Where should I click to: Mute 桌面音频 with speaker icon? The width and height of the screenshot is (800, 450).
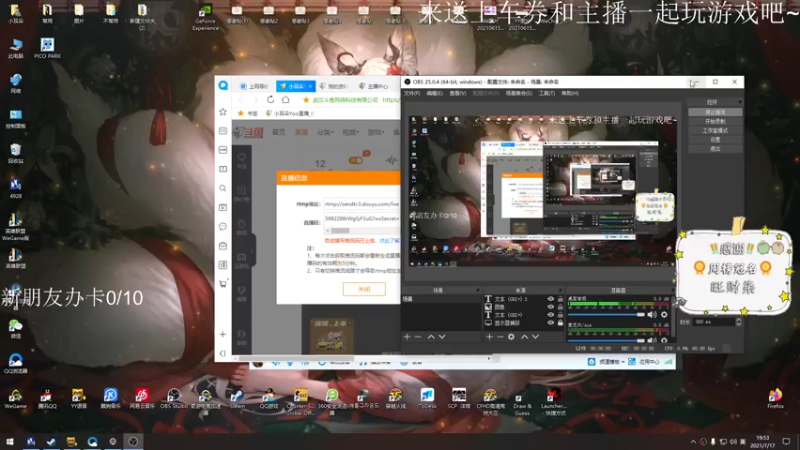652,315
